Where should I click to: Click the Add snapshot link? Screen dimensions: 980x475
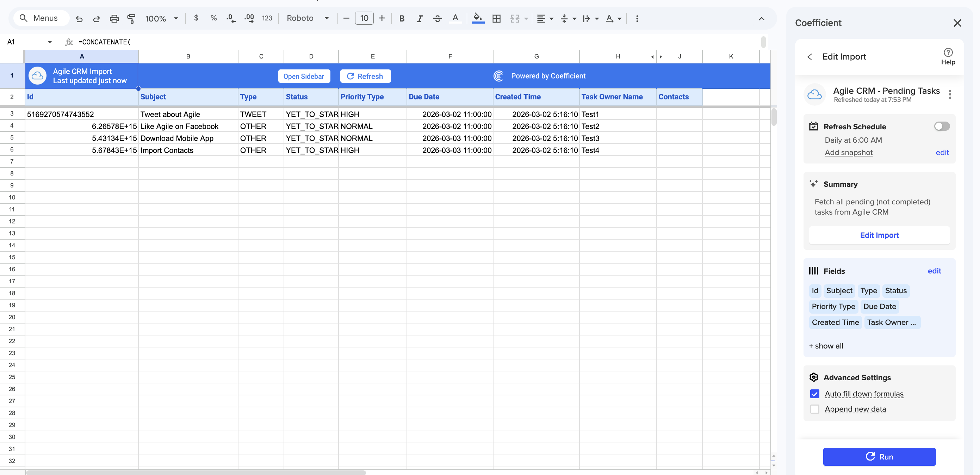(848, 152)
